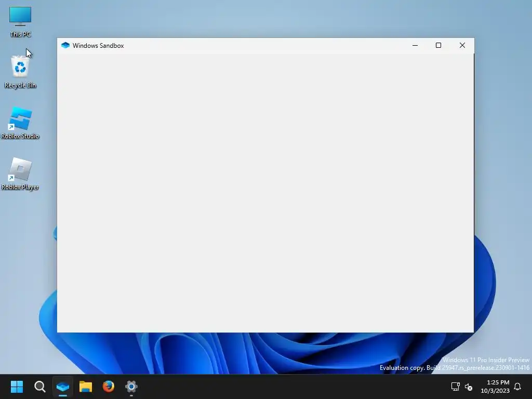Open the clock showing 1:25 PM

tap(495, 387)
